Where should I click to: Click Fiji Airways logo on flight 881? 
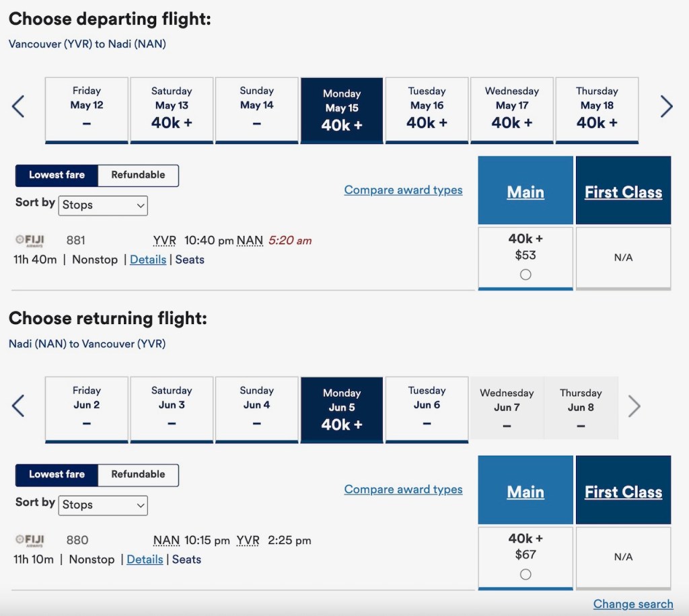30,240
